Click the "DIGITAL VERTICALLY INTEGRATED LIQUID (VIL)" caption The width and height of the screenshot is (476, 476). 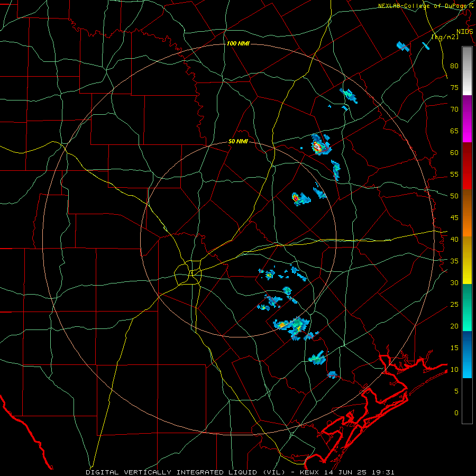click(186, 472)
